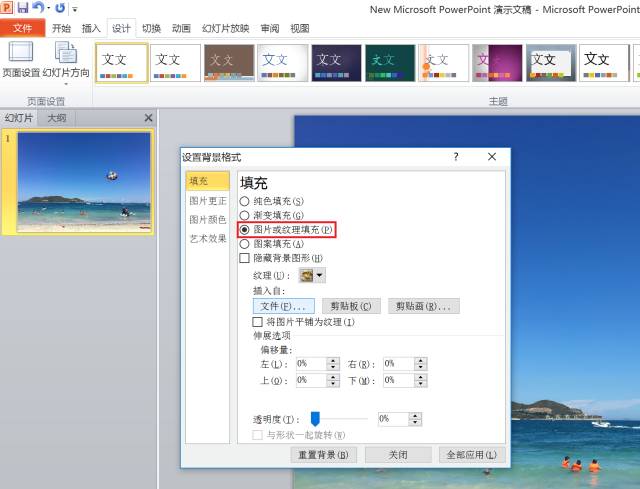Select the 幻灯片 slides pane tab
640x489 pixels.
tap(19, 118)
